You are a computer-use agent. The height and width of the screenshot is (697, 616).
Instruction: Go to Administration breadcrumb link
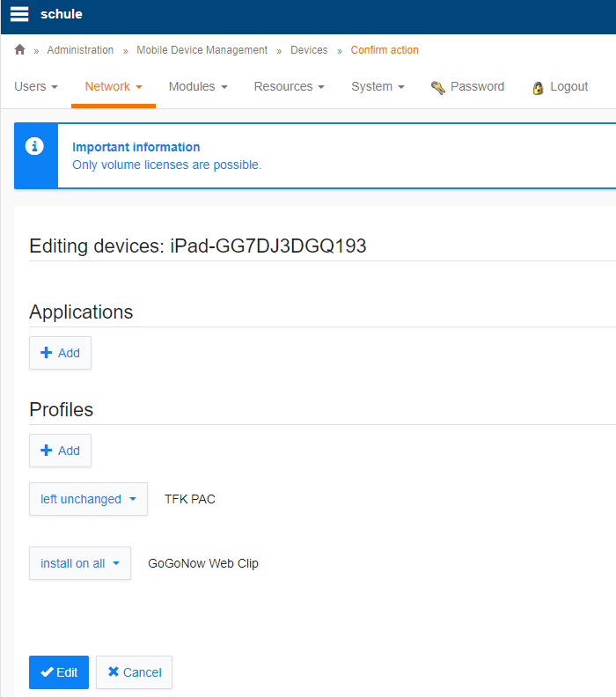(80, 50)
